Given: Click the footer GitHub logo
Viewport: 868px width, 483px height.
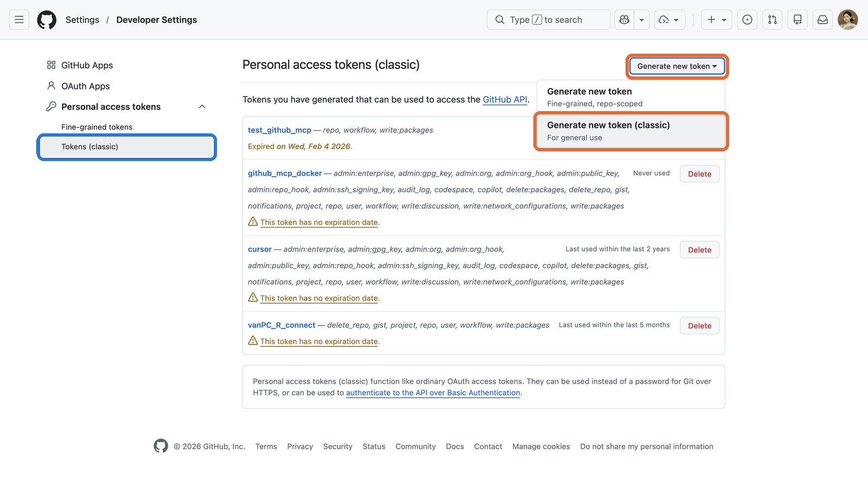Looking at the screenshot, I should pos(161,446).
